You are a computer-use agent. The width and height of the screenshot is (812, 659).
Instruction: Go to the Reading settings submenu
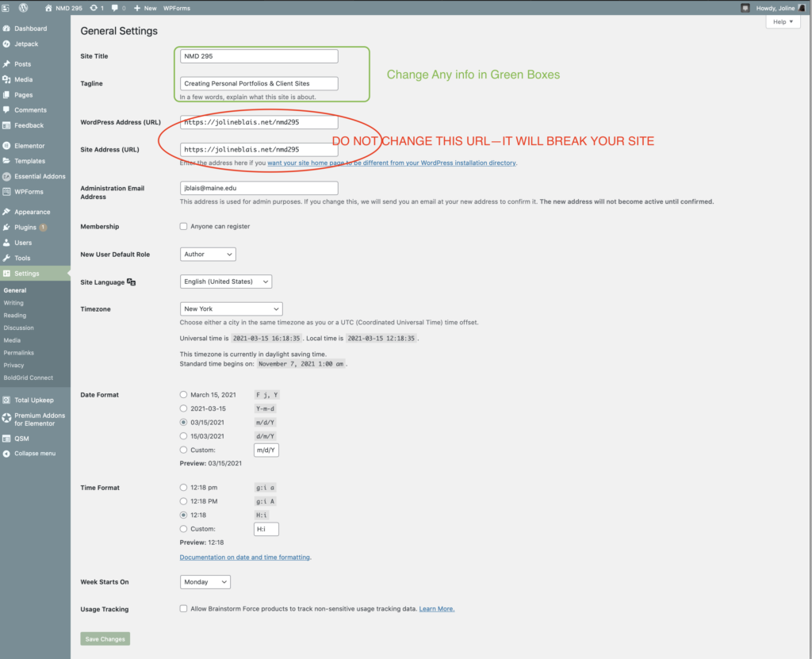point(14,316)
